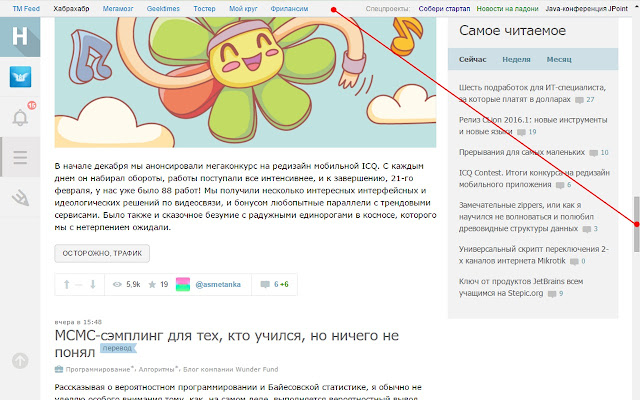Click comment icon beside 'Прерывания для самых маленьких'
Screen dimensions: 640x400
point(593,153)
